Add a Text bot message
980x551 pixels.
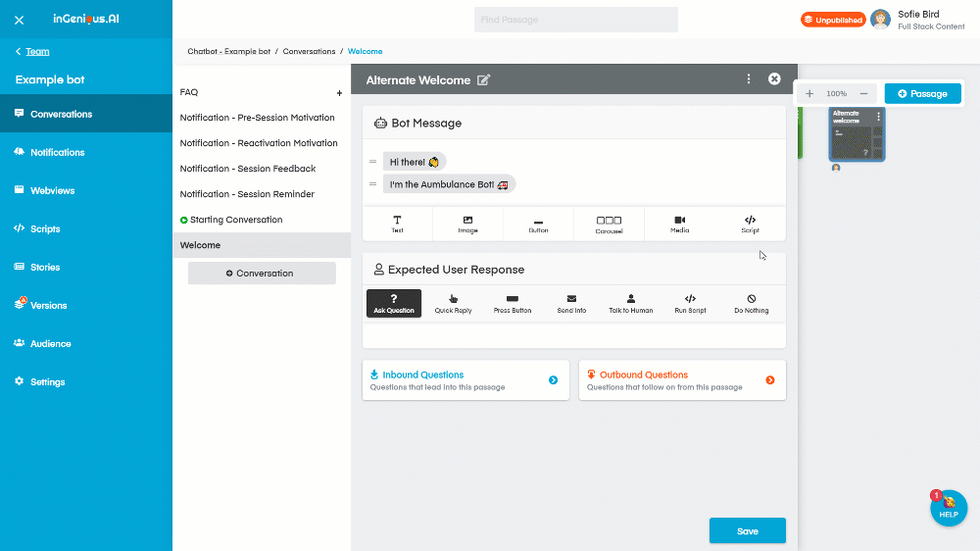(398, 224)
